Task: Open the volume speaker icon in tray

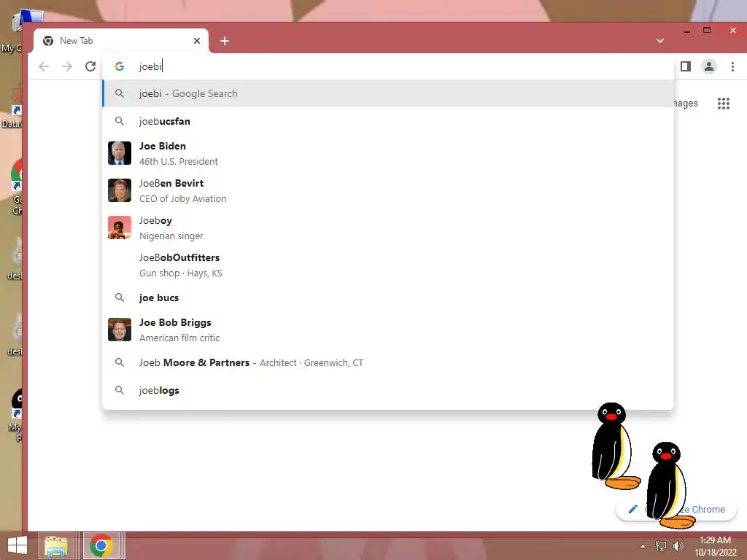Action: 678,546
